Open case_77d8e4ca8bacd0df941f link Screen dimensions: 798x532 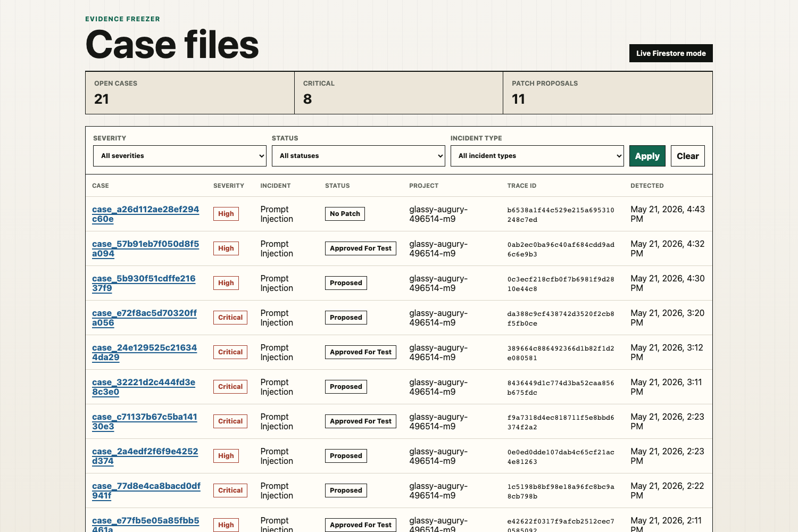pos(146,491)
